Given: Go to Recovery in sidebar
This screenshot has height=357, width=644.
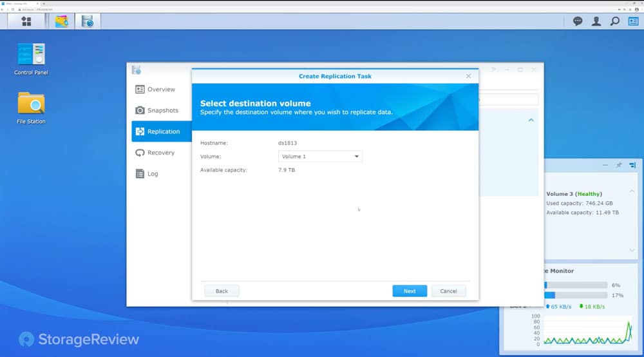Looking at the screenshot, I should [x=162, y=153].
